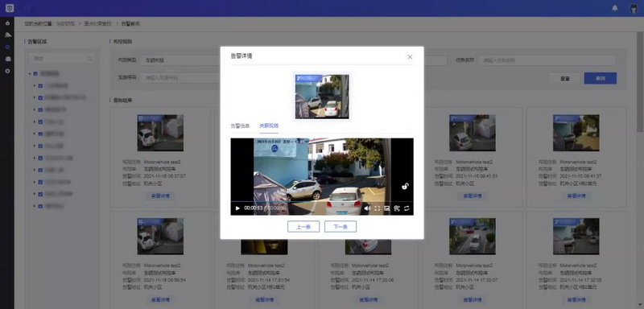
Task: Select the 关联现场 tab
Action: 269,126
